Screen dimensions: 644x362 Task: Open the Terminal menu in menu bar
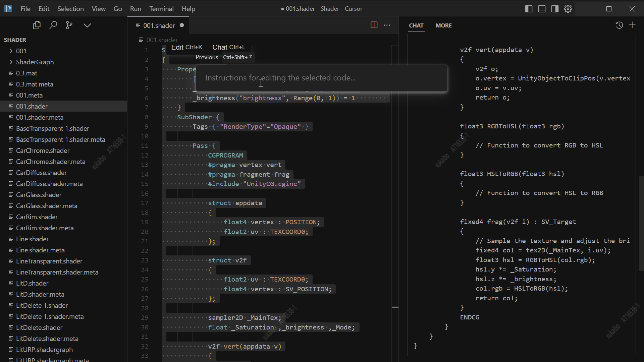161,8
